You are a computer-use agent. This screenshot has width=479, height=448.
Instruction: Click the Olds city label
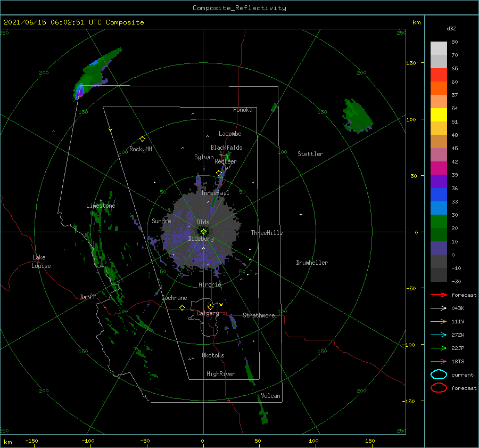pyautogui.click(x=203, y=222)
